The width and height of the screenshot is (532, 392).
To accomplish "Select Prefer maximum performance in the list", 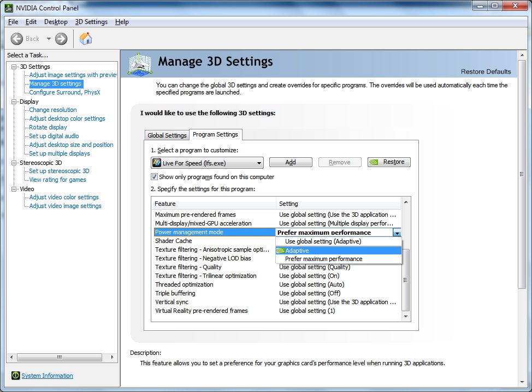I will click(x=339, y=259).
